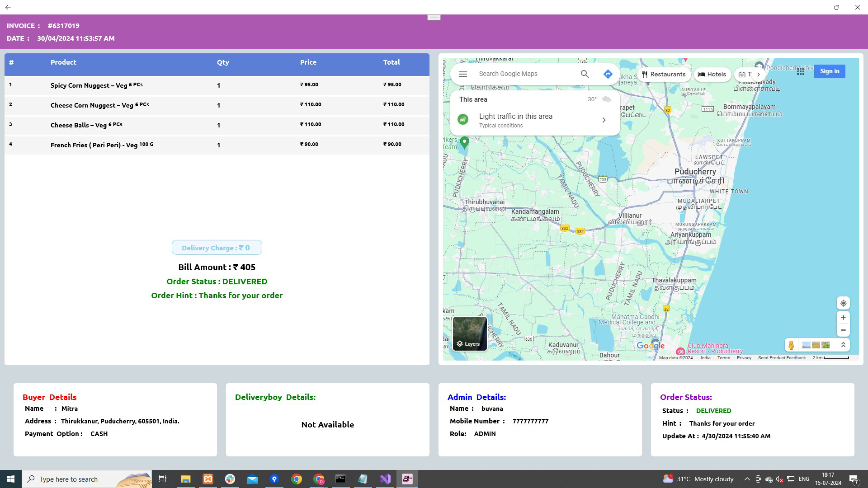Image resolution: width=868 pixels, height=488 pixels.
Task: Select the Cheese Balls – Veg row
Action: pyautogui.click(x=217, y=125)
